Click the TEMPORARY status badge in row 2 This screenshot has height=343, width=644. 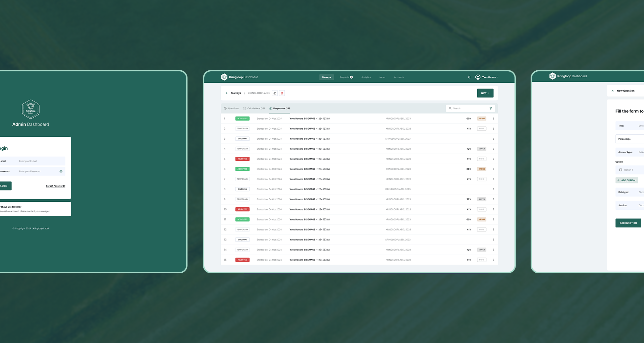(x=243, y=129)
